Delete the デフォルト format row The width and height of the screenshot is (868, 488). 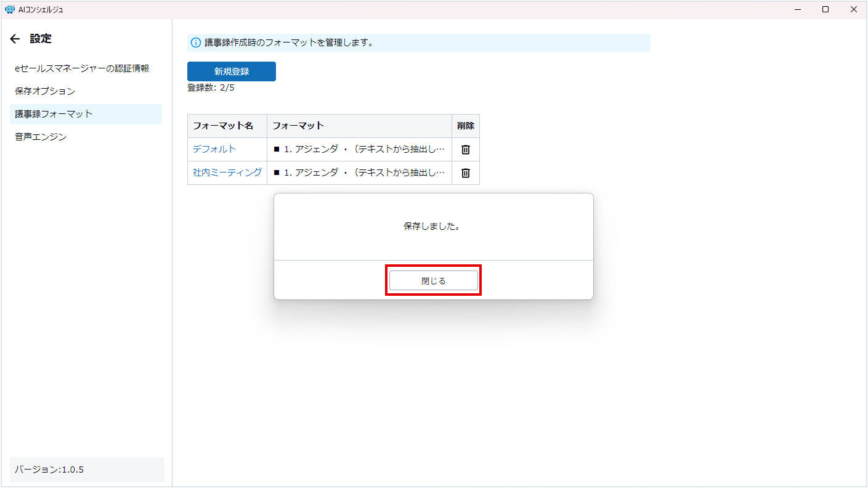466,150
